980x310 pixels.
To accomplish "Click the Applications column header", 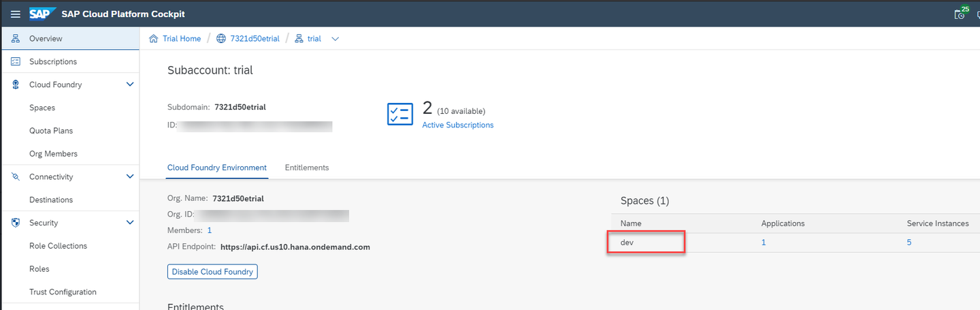I will click(783, 223).
